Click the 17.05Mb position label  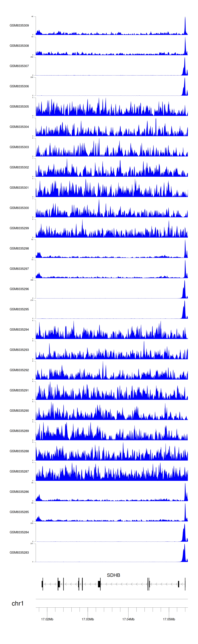tap(169, 619)
